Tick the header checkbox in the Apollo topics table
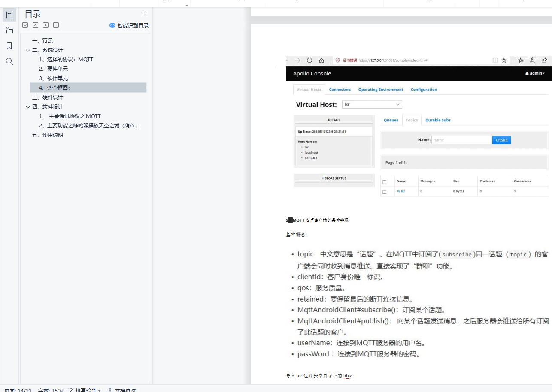Screen dimensions: 552x392 point(385,182)
